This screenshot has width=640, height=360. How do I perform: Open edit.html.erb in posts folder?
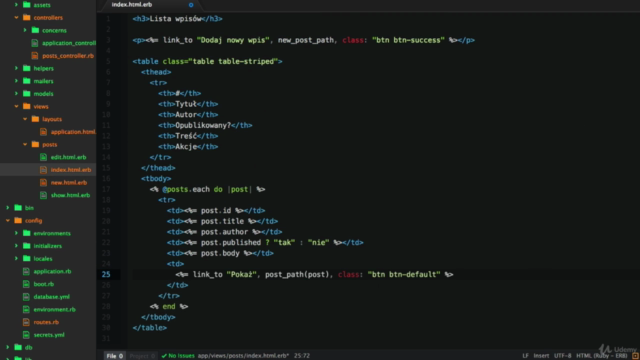(x=68, y=157)
